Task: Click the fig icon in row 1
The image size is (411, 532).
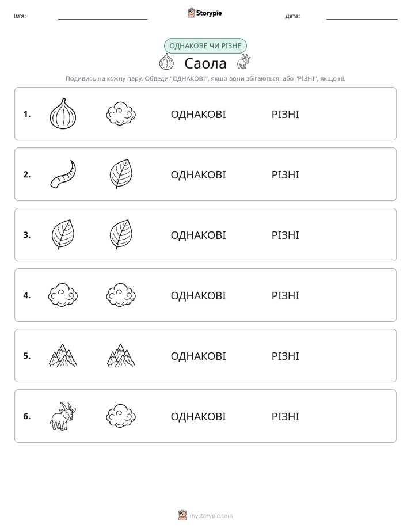Action: (63, 113)
